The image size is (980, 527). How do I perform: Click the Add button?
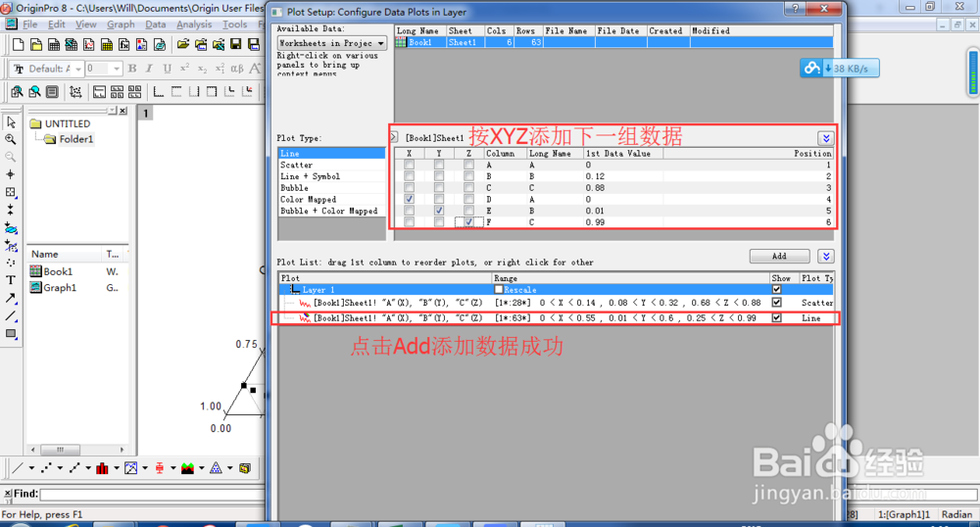coord(779,256)
